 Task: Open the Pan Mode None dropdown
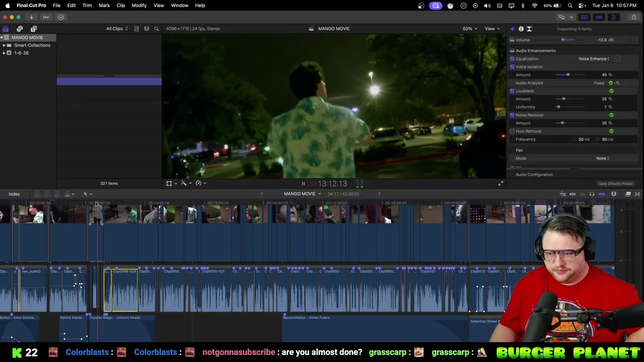pos(603,158)
